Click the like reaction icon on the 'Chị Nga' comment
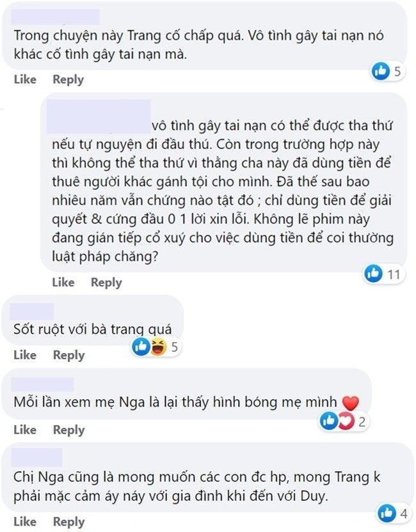Viewport: 416px width, 532px height. pos(387,512)
